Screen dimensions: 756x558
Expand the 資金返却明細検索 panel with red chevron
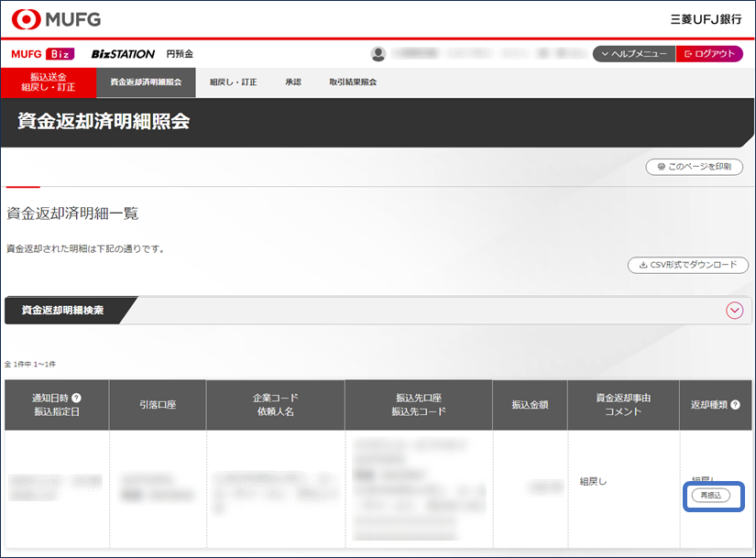click(x=734, y=311)
